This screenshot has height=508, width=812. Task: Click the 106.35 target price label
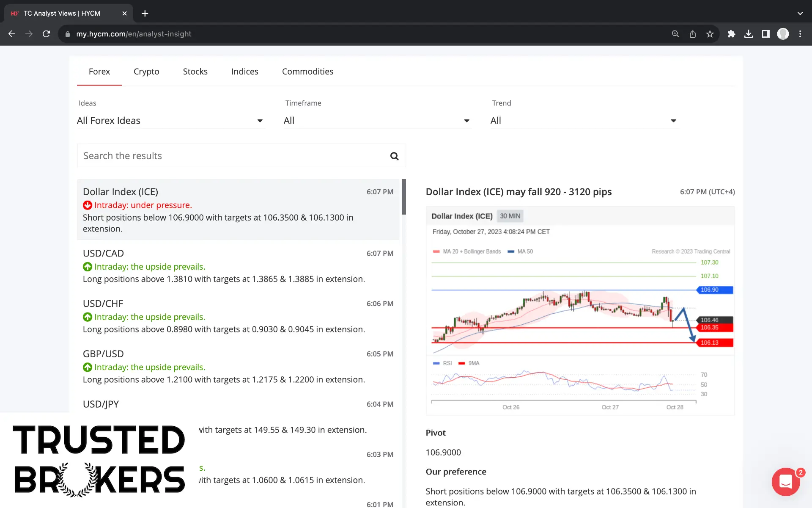pos(714,328)
